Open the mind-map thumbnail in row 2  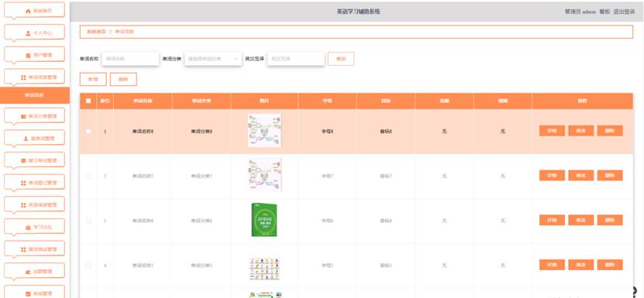pos(264,175)
